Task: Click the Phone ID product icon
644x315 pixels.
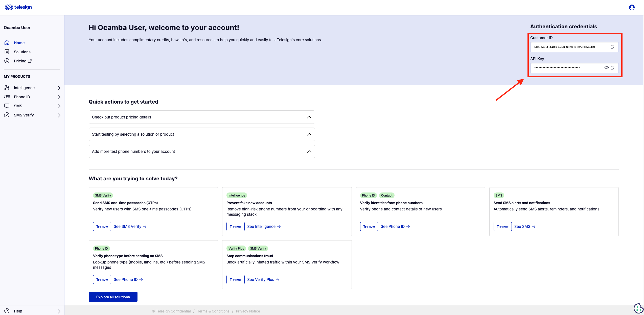Action: (x=7, y=97)
